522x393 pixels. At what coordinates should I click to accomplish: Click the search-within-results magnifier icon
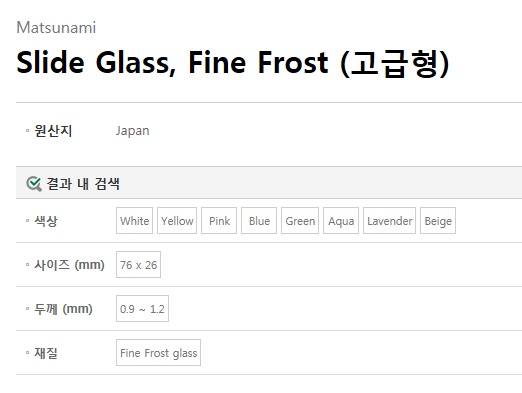(34, 184)
